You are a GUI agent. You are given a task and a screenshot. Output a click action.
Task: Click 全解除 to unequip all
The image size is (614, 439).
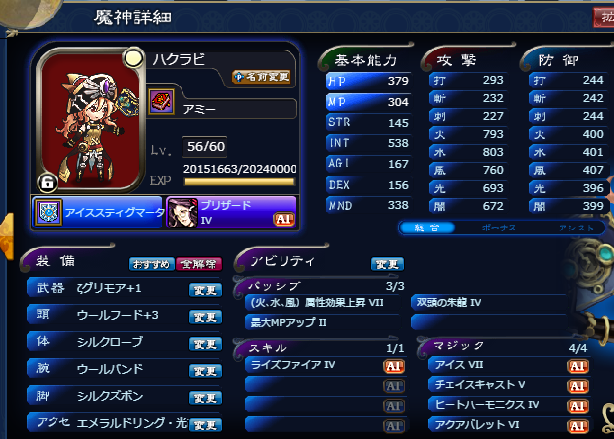click(x=199, y=264)
